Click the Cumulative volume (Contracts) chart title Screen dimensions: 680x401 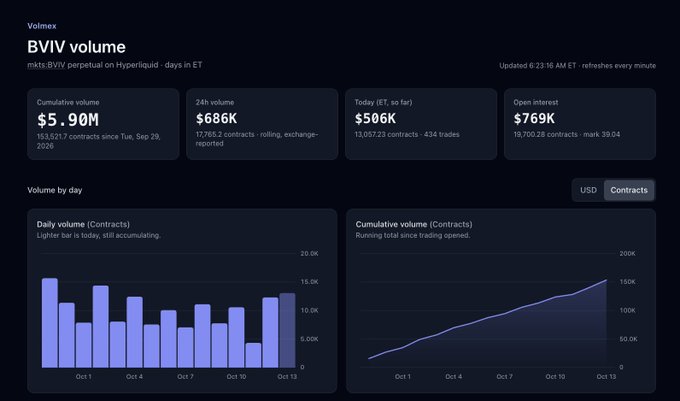point(414,224)
